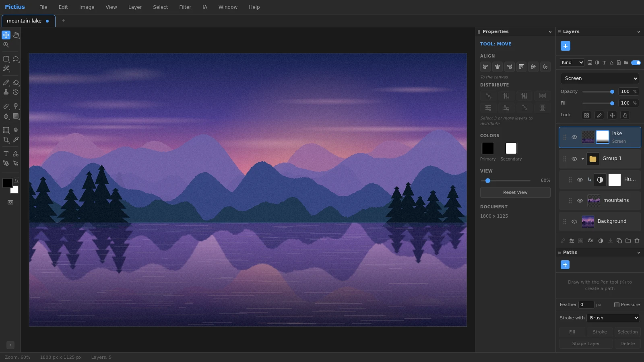The image size is (644, 362).
Task: Select the Eyedropper tool
Action: pyautogui.click(x=16, y=140)
